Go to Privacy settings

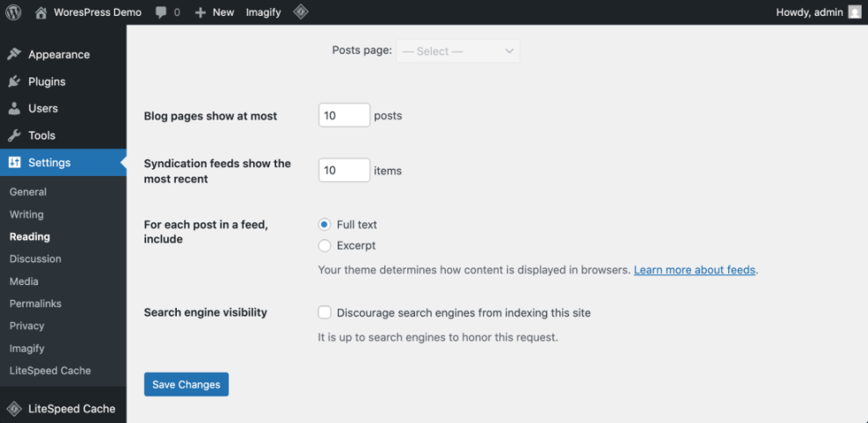click(x=26, y=325)
